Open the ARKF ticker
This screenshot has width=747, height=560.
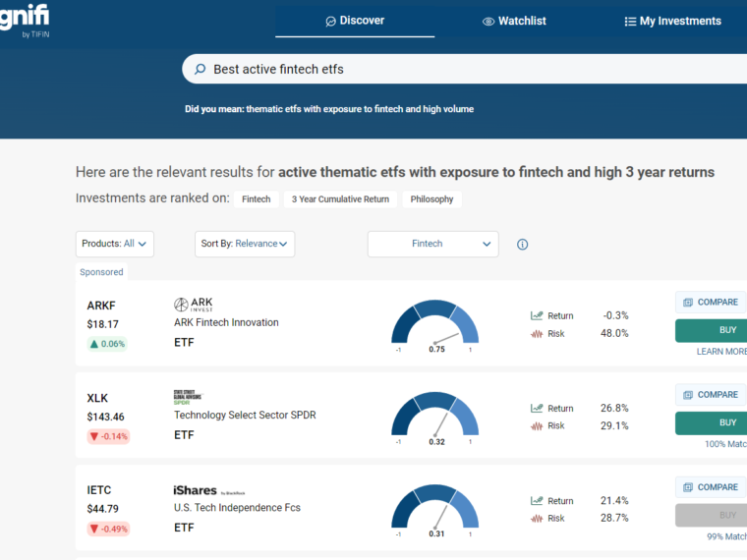click(x=101, y=306)
